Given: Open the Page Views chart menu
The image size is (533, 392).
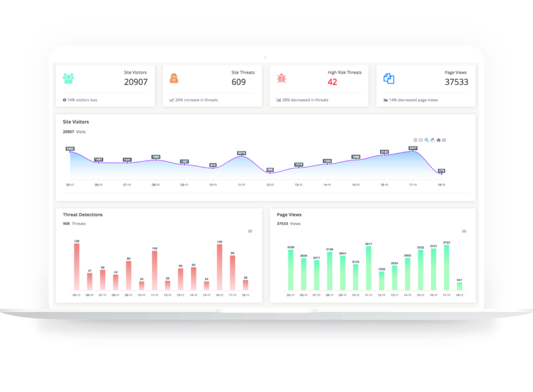Looking at the screenshot, I should point(464,231).
